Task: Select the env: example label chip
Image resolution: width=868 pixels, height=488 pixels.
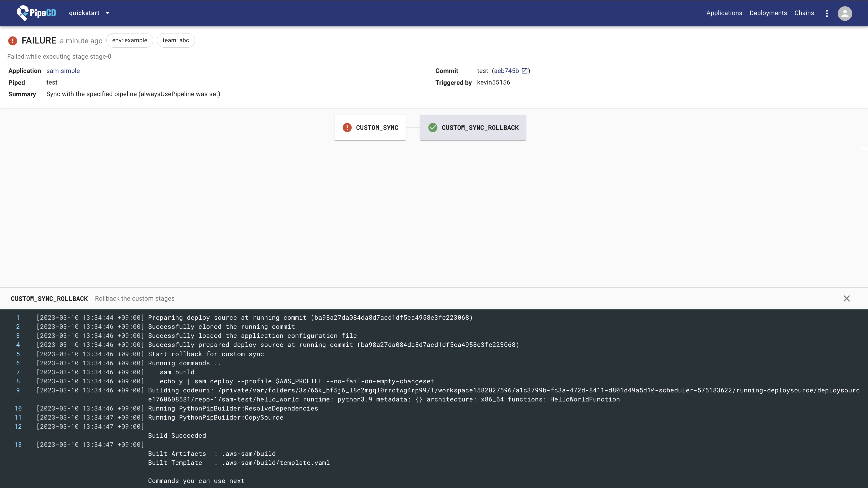Action: click(129, 40)
